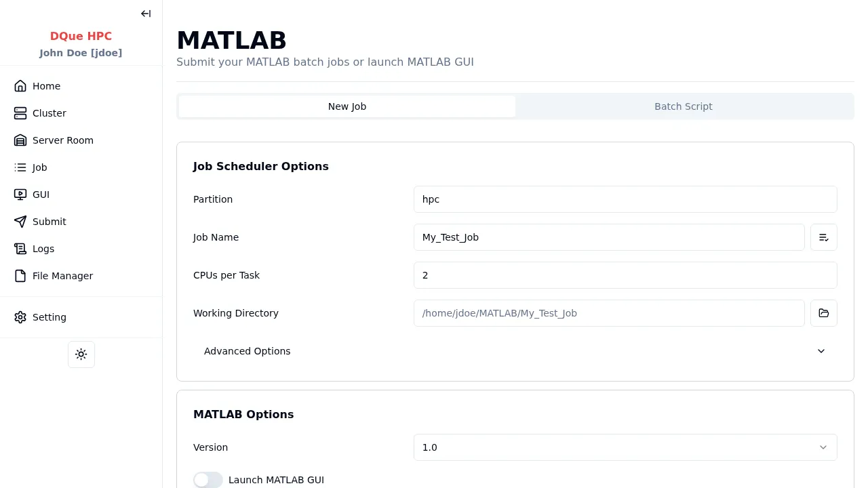Click the Cluster server icon
The width and height of the screenshot is (868, 488).
[20, 113]
